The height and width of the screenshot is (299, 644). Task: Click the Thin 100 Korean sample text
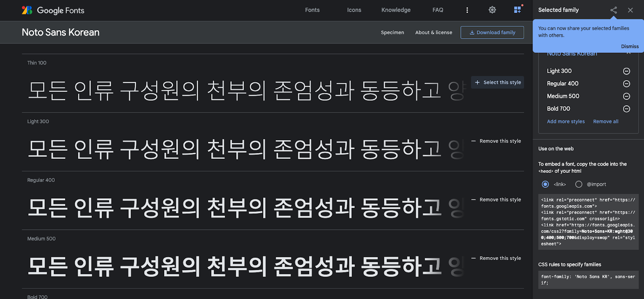[x=246, y=90]
